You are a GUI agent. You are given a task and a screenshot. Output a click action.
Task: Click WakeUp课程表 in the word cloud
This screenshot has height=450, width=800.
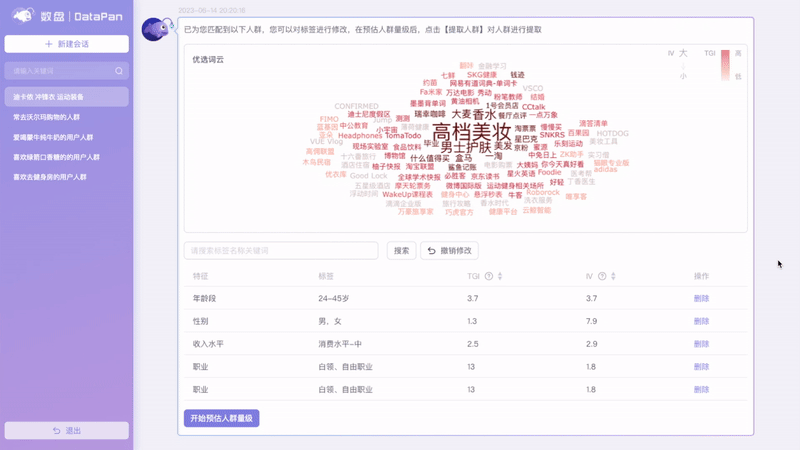(x=407, y=194)
